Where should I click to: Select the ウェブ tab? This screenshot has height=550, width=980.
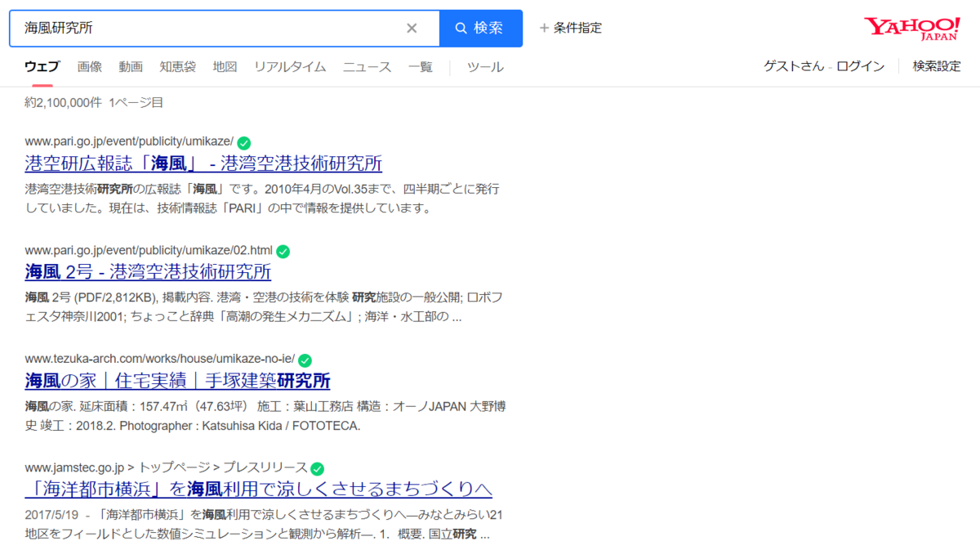coord(42,67)
